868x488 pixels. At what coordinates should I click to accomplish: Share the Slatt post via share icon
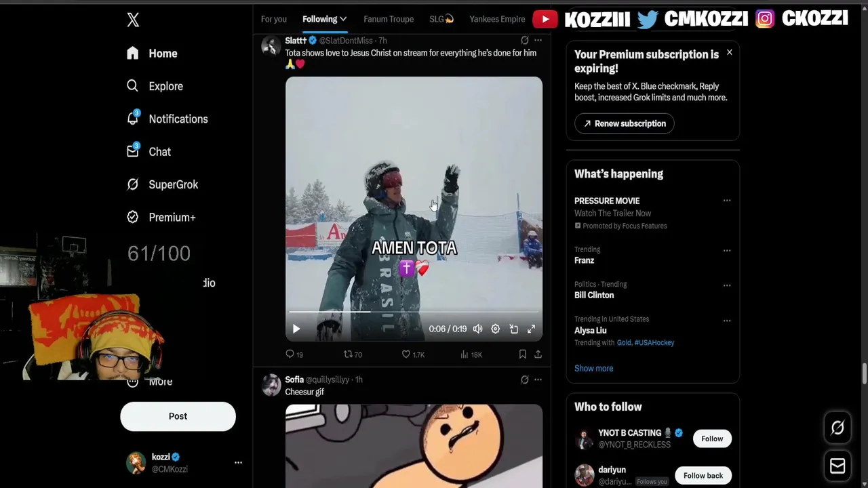coord(538,354)
